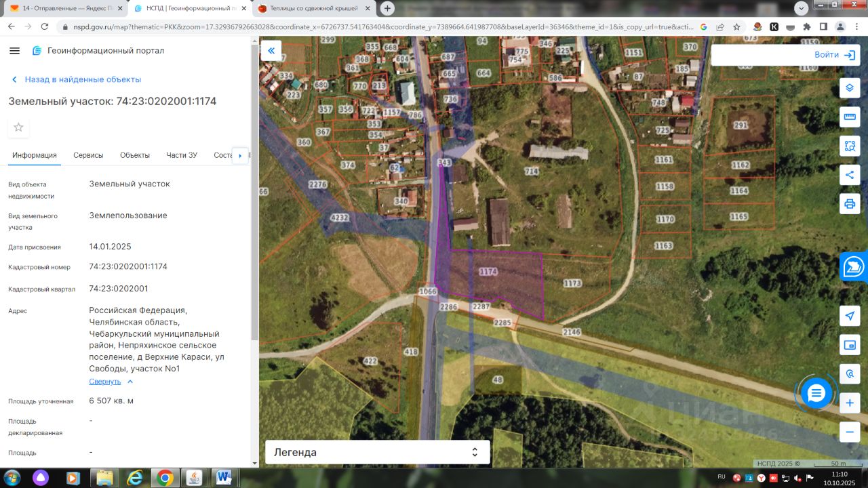Viewport: 868px width, 488px height.
Task: Zoom in on the map
Action: point(850,403)
